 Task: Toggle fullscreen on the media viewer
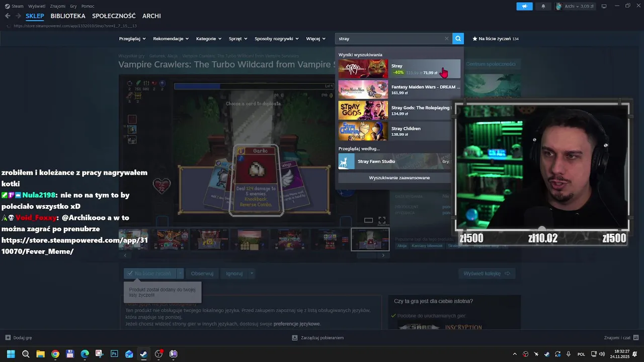pyautogui.click(x=382, y=220)
